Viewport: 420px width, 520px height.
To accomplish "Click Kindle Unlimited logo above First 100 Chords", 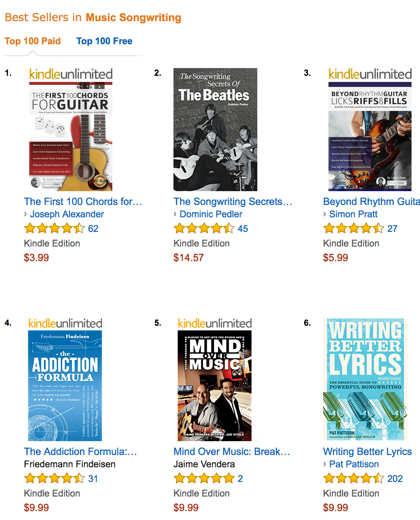I will [71, 74].
